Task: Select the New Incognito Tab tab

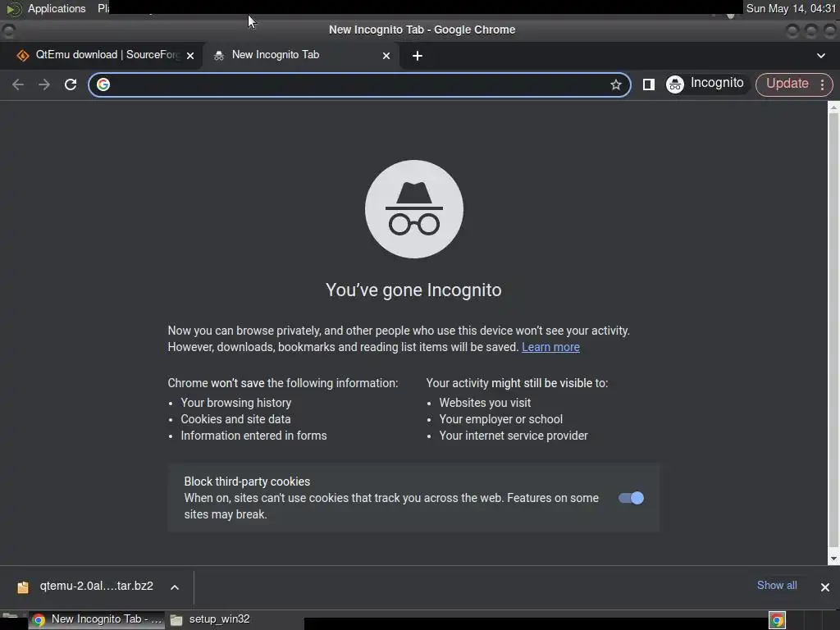Action: point(300,55)
